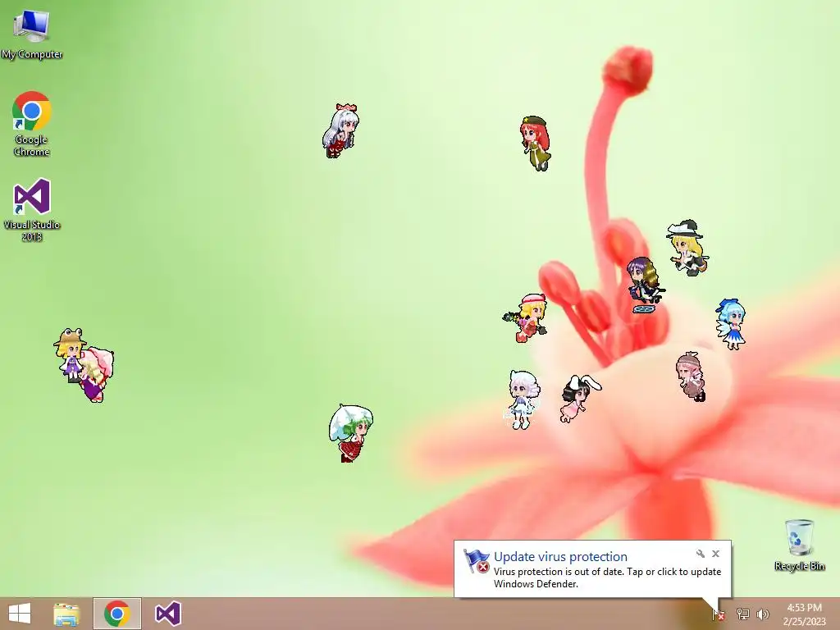Click the Action Center flag tray icon
840x630 pixels.
click(719, 614)
